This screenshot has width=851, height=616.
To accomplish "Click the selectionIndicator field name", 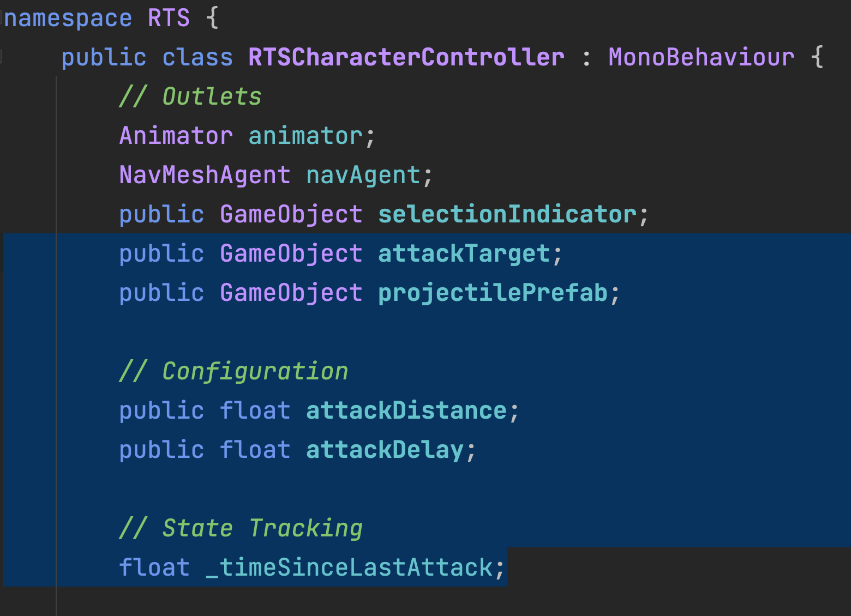I will pos(507,215).
